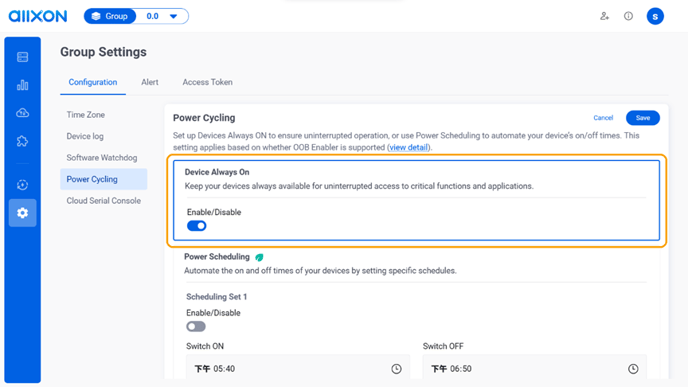Enable the Scheduling Set 1 toggle
Viewport: 688px width, 387px height.
click(196, 326)
